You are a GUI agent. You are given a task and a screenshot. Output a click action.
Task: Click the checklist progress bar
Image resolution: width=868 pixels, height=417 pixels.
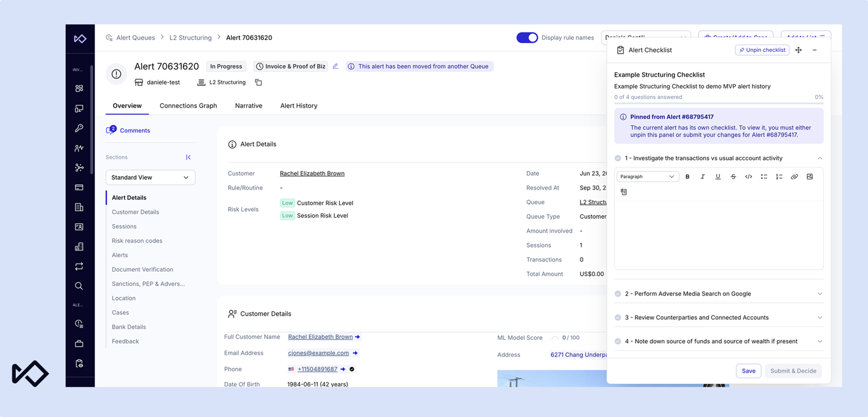(x=718, y=103)
